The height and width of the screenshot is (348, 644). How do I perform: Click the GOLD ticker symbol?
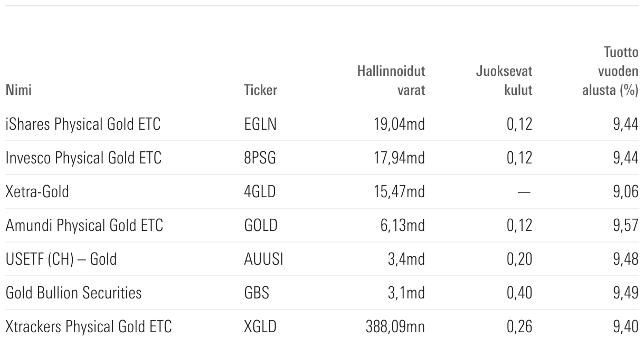tap(261, 225)
